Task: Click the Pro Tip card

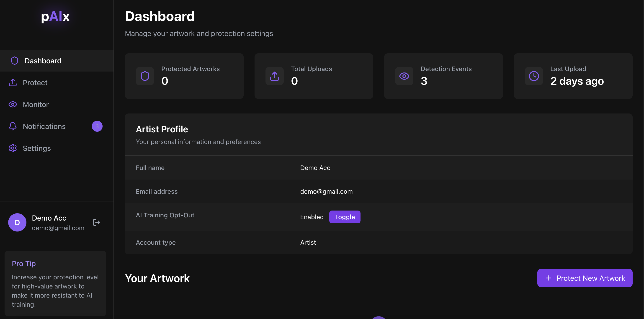Action: click(55, 283)
